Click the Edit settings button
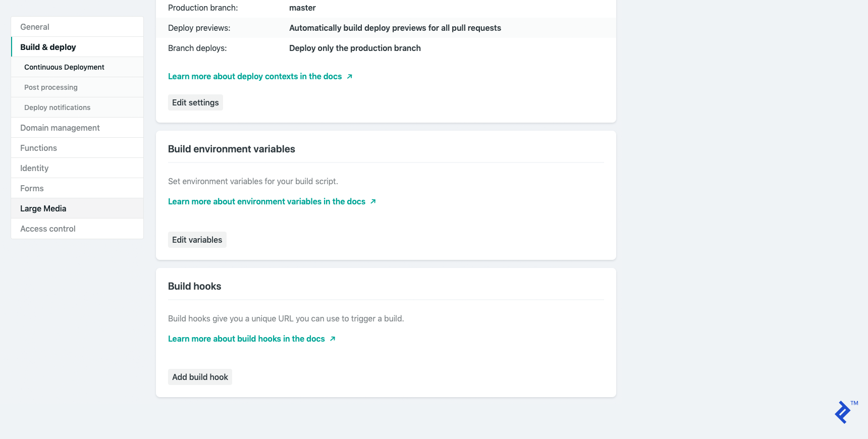 coord(195,102)
